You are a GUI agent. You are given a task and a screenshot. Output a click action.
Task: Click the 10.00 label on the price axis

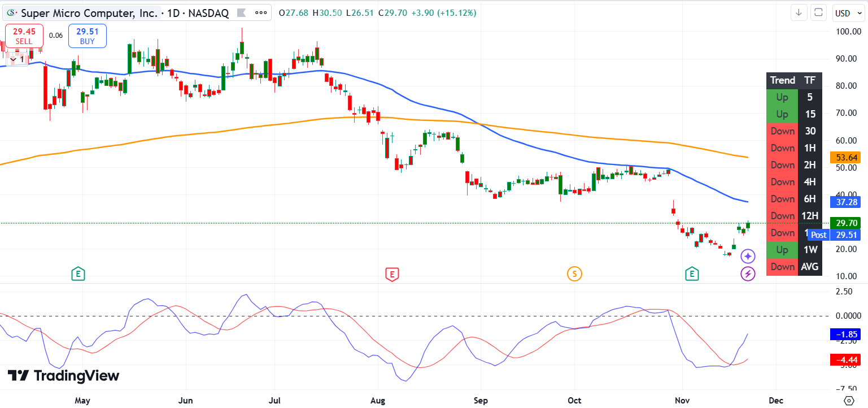click(848, 276)
